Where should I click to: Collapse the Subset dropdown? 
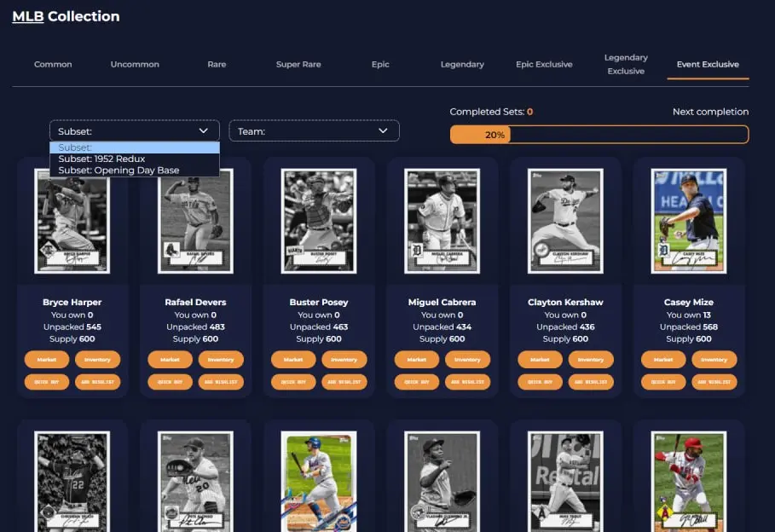[x=135, y=131]
